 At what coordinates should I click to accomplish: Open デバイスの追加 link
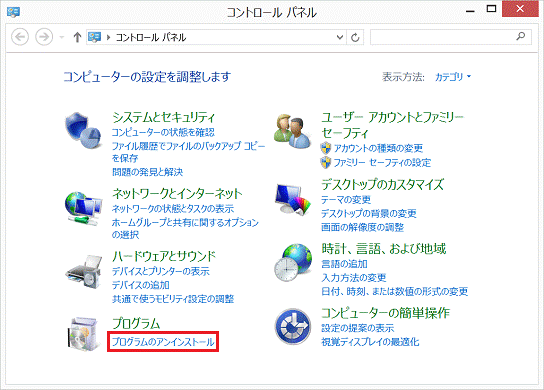pos(141,285)
